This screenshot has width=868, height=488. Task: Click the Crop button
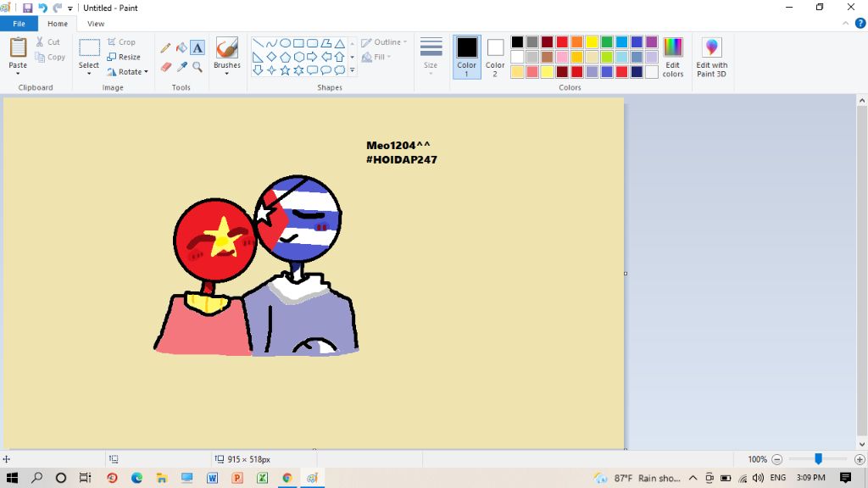[121, 42]
